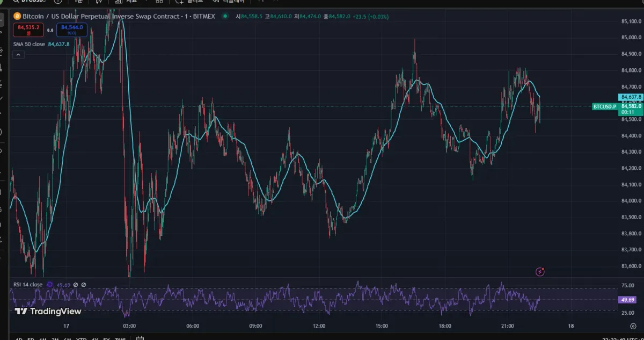Open chart settings gear at bottom right
The image size is (644, 340).
(633, 326)
